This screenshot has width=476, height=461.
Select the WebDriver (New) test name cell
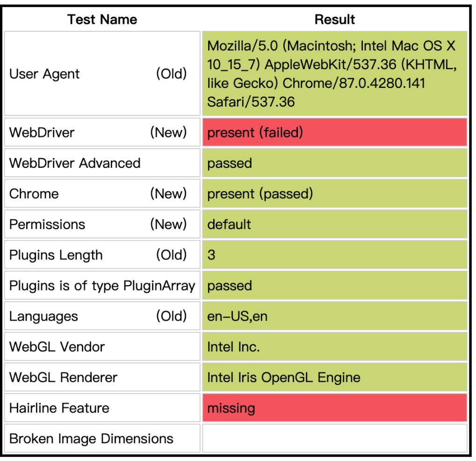pos(102,132)
